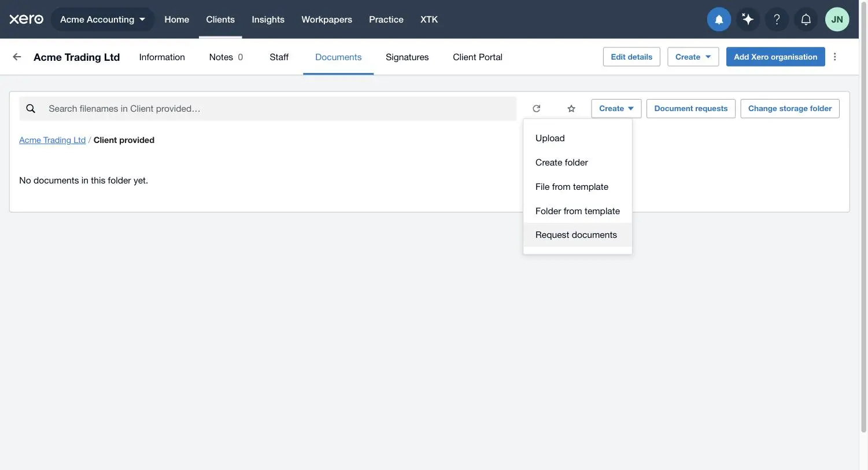Open XTK in top navigation
Viewport: 868px width, 470px height.
pos(429,19)
